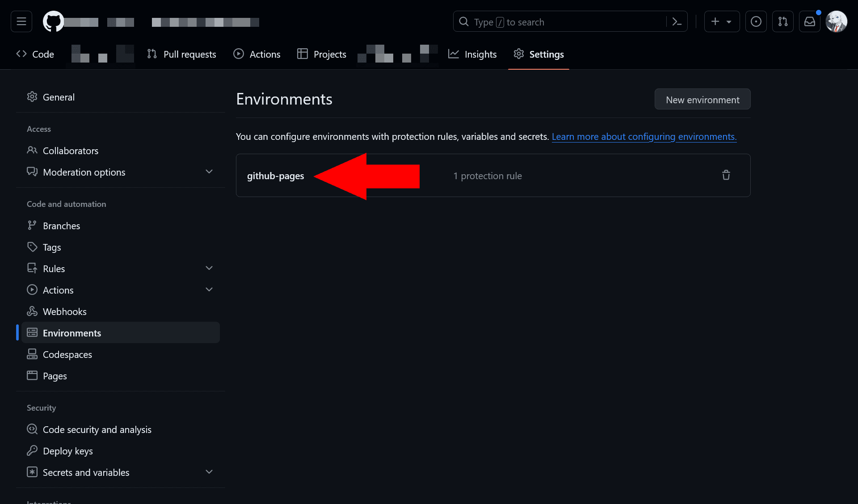Open Pages settings

[121, 376]
